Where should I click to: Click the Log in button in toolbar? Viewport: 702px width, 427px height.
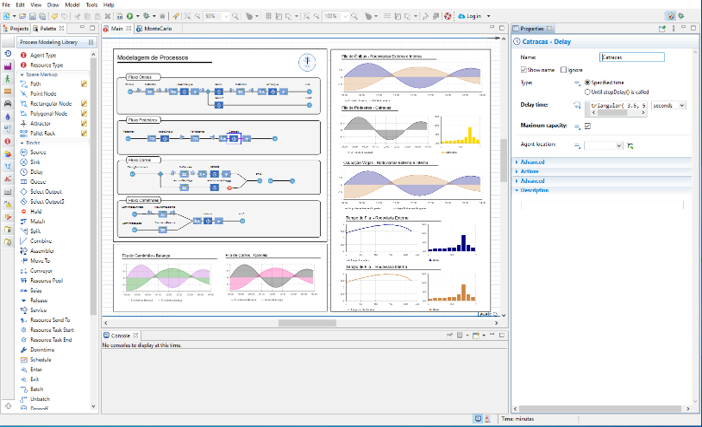(x=472, y=16)
